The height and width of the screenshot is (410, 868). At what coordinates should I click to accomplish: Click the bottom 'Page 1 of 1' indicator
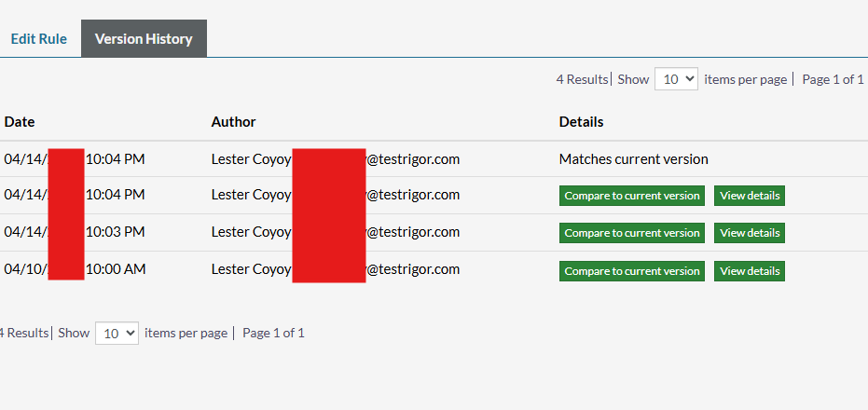point(273,333)
